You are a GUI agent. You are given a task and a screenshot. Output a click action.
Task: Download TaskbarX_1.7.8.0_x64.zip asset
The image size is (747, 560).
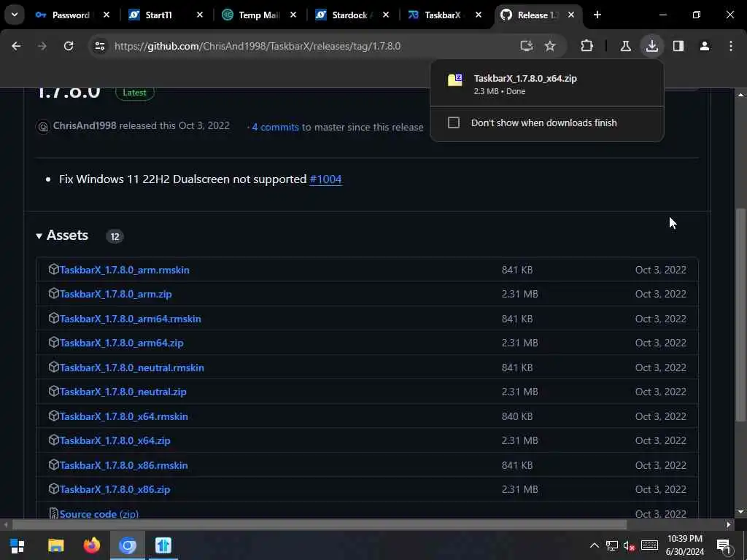pos(115,441)
